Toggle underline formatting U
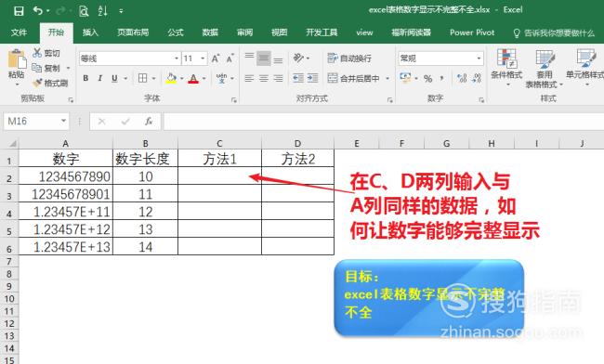Image resolution: width=604 pixels, height=364 pixels. point(114,79)
